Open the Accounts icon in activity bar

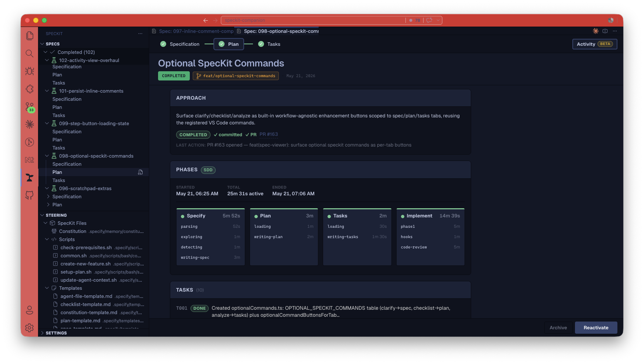click(x=30, y=310)
